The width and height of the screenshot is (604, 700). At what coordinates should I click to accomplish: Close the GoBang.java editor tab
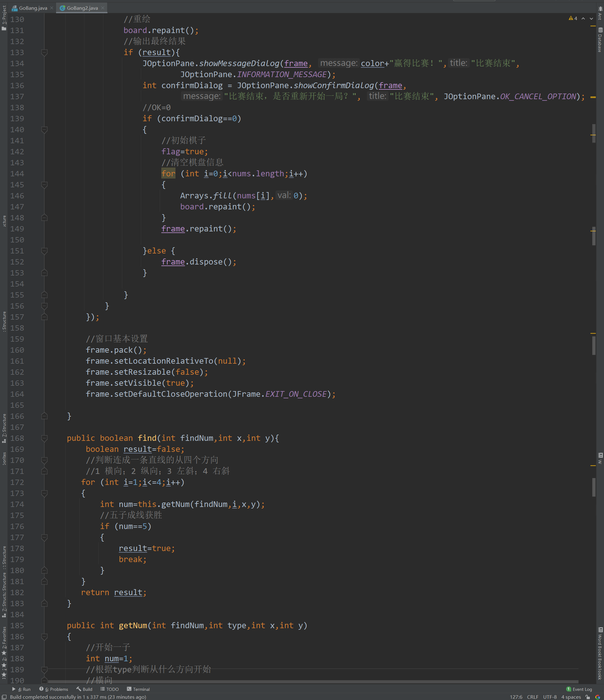click(52, 8)
